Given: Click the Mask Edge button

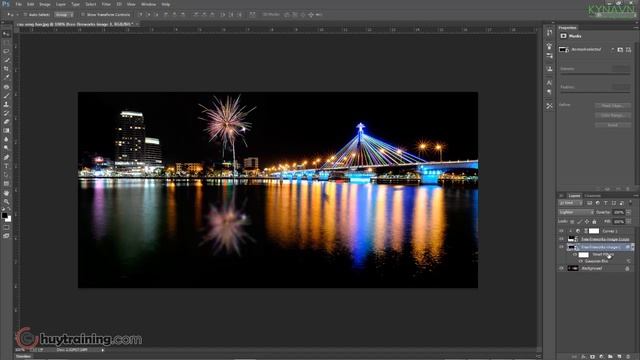Looking at the screenshot, I should 612,106.
